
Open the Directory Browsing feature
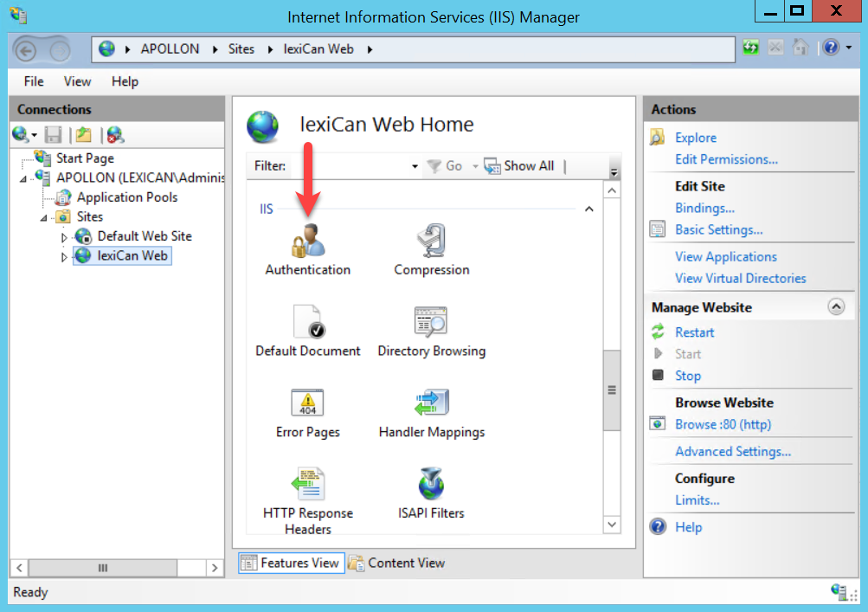pyautogui.click(x=431, y=323)
